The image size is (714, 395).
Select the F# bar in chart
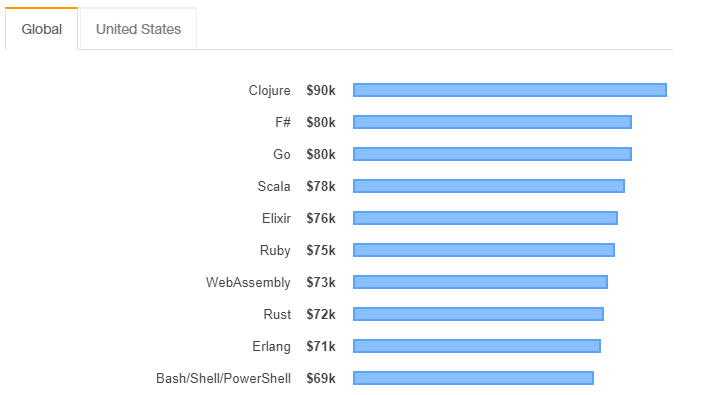[x=492, y=122]
